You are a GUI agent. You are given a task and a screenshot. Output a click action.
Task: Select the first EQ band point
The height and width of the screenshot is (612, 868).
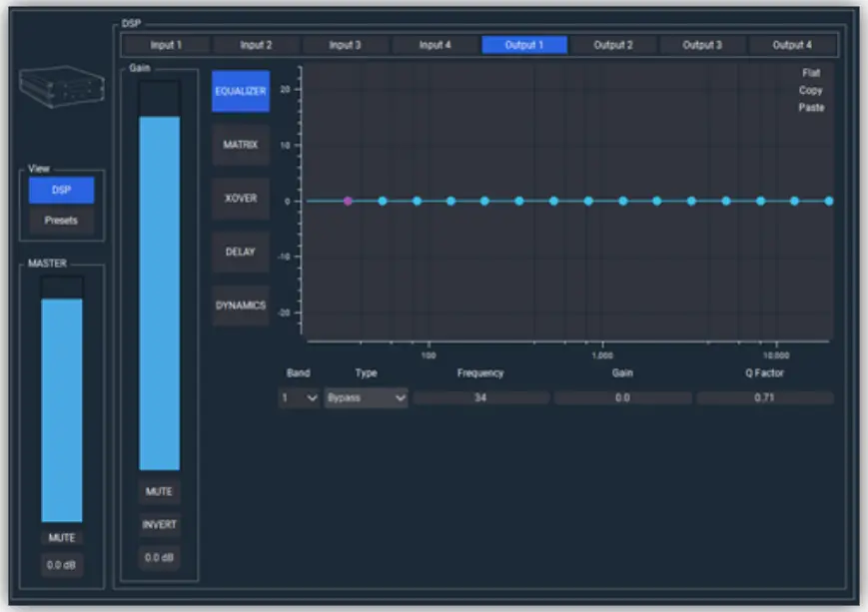(346, 201)
